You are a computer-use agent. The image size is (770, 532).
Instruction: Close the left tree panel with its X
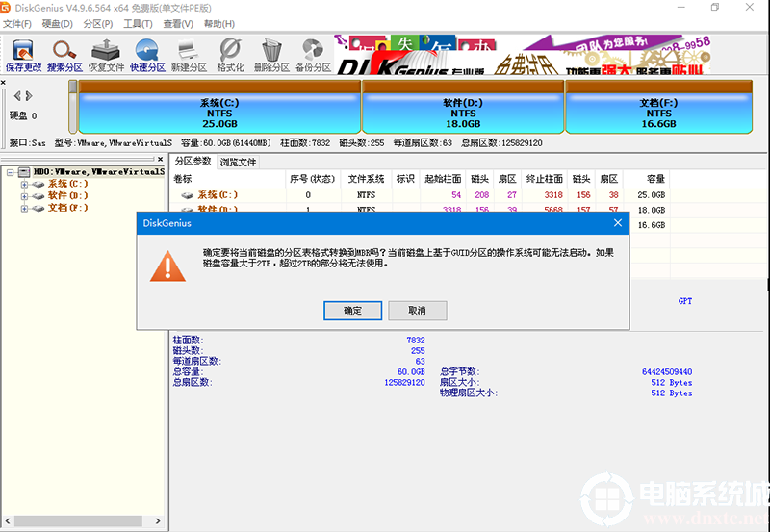point(160,159)
